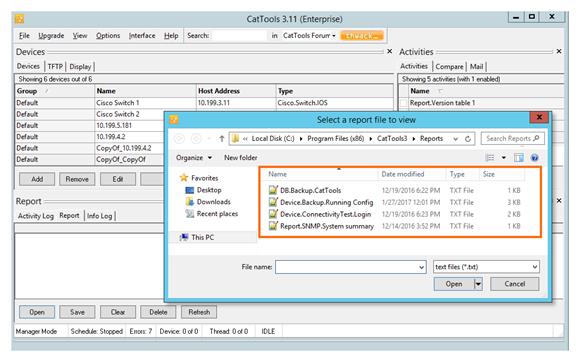Expand the CatTools Forum search scope dropdown
The image size is (580, 362).
(x=334, y=36)
